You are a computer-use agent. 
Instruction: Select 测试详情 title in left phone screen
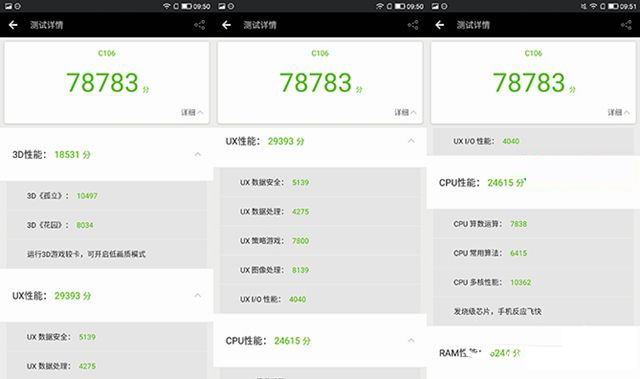point(47,25)
